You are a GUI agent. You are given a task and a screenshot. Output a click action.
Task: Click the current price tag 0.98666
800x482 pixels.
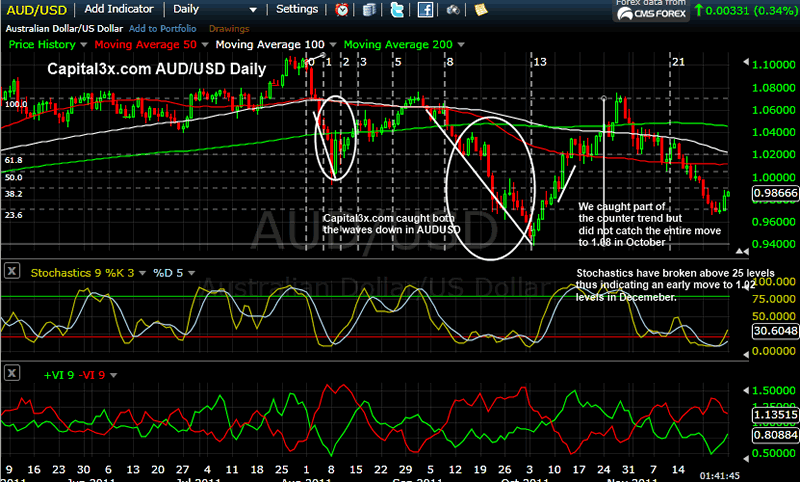[x=775, y=193]
